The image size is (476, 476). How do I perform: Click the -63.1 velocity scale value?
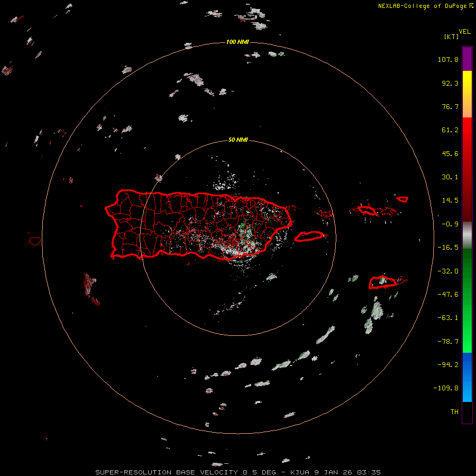pyautogui.click(x=448, y=318)
